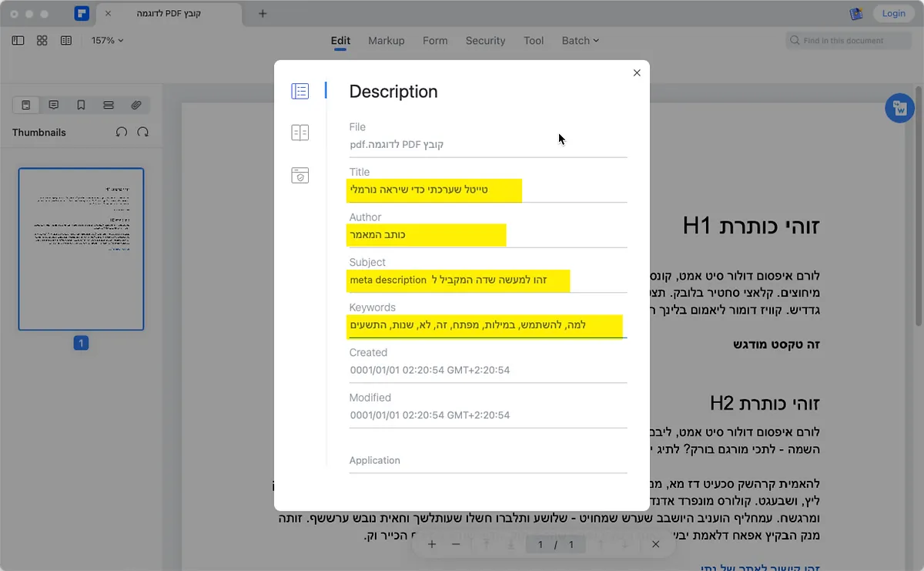Open the Attachments panel in the sidebar
The height and width of the screenshot is (571, 924).
click(x=136, y=105)
